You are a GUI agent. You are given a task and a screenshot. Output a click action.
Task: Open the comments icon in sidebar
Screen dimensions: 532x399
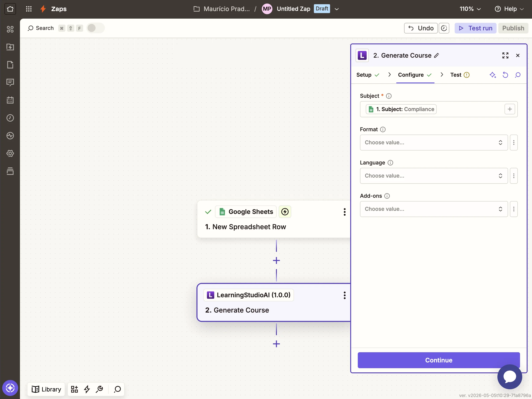10,82
